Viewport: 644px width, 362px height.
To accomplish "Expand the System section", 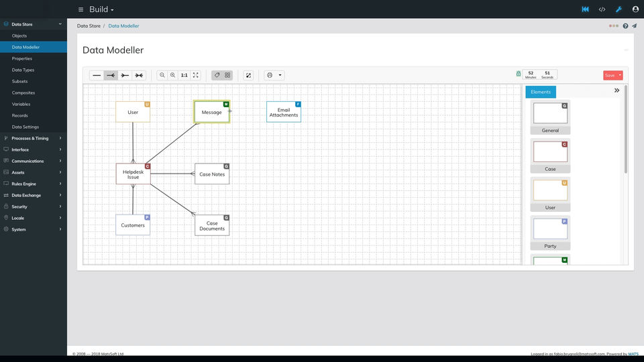I will tap(34, 229).
